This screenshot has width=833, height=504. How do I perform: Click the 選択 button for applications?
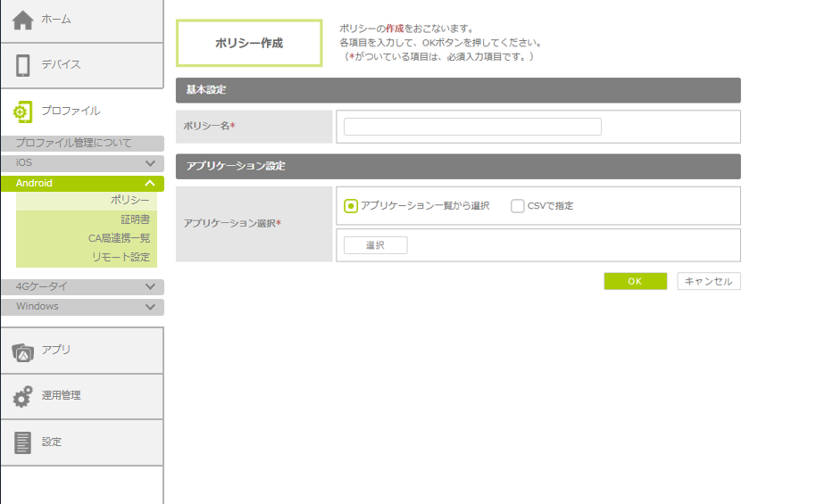pyautogui.click(x=375, y=245)
